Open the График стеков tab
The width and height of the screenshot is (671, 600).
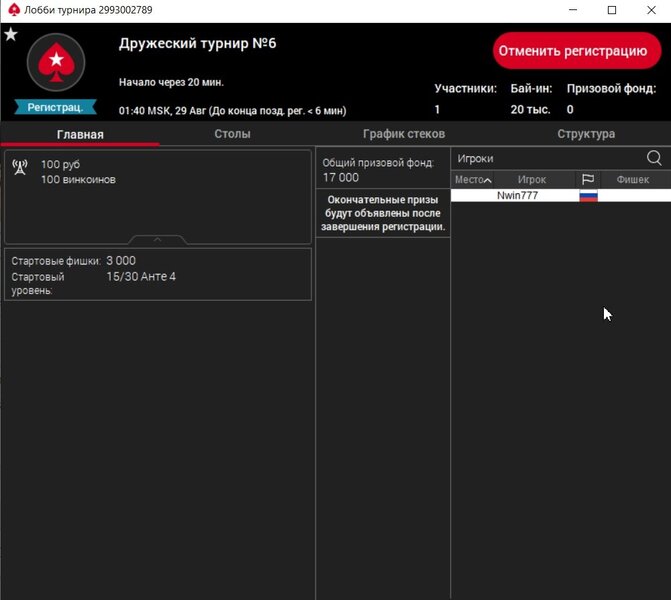(x=404, y=134)
